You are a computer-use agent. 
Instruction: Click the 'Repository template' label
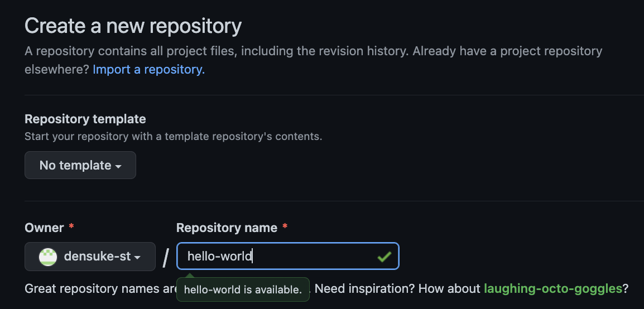[85, 119]
